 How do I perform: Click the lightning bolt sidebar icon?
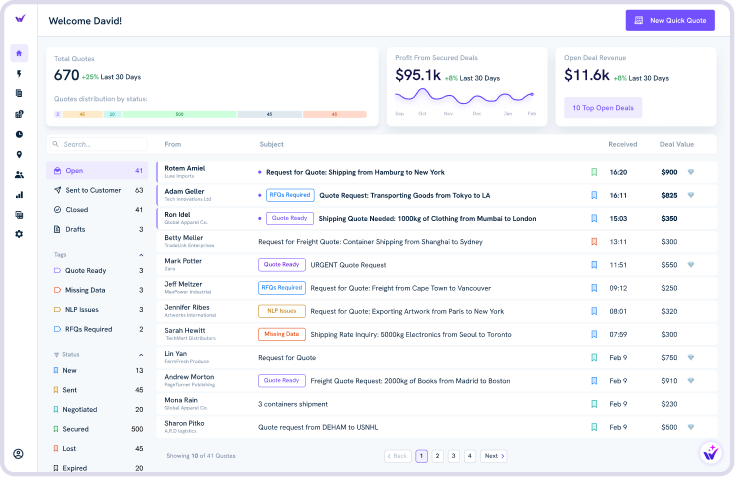[19, 74]
